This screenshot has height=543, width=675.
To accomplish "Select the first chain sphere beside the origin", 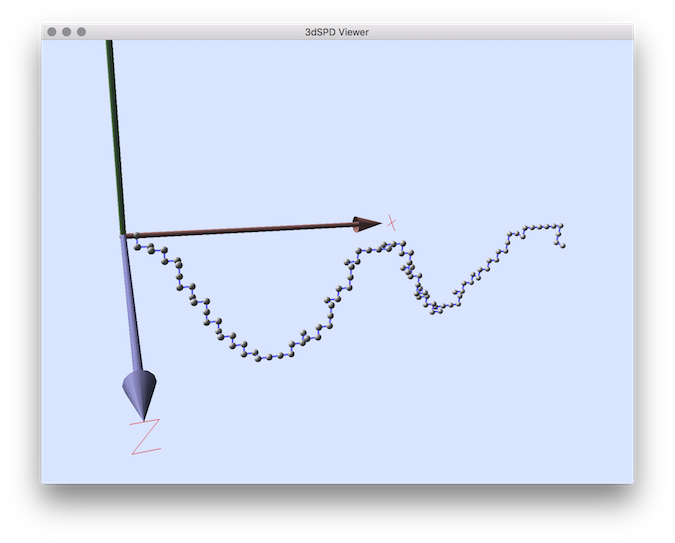I will [137, 244].
